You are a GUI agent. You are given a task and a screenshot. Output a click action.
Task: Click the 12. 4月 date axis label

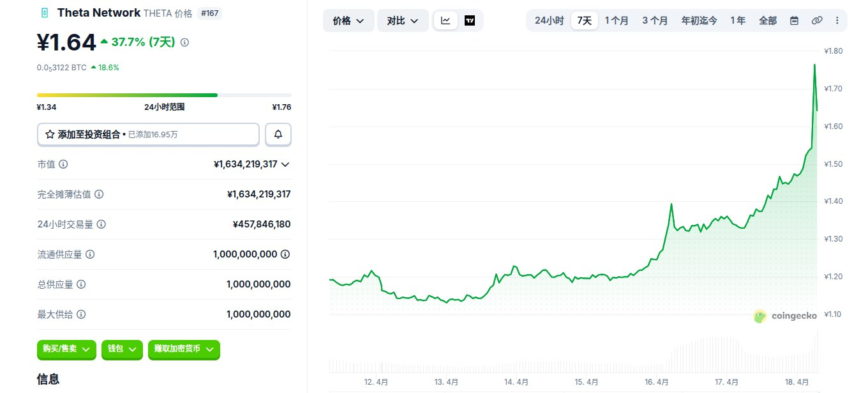[376, 382]
